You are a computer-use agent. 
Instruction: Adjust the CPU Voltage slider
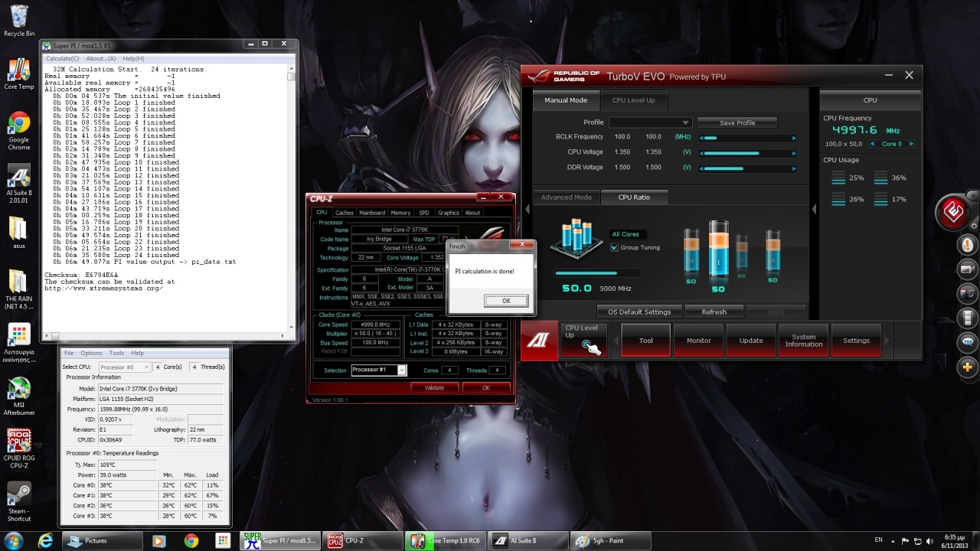[747, 153]
